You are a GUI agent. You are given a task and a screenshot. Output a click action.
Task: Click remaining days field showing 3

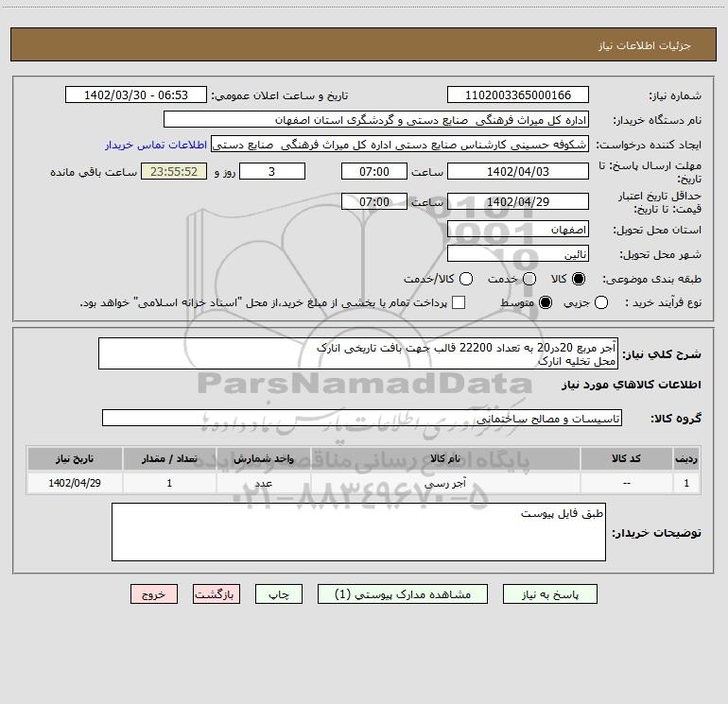click(x=272, y=171)
